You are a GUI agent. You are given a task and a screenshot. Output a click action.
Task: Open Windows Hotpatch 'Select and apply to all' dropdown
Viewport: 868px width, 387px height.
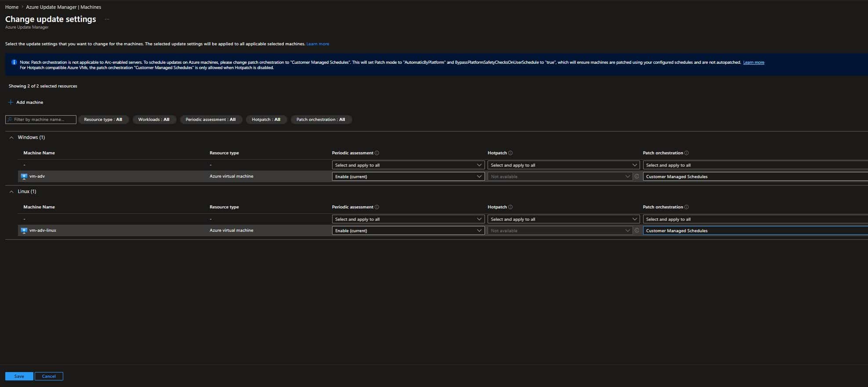(x=564, y=165)
